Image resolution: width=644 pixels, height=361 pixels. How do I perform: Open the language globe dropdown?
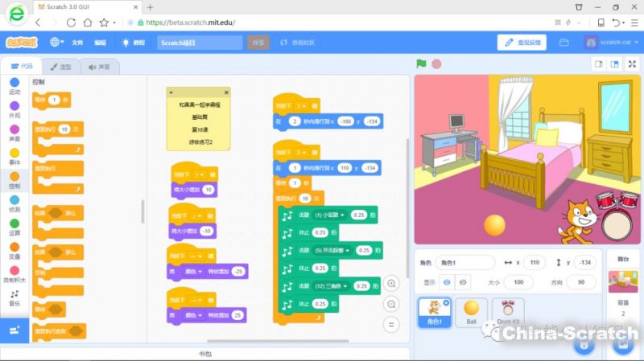click(58, 42)
